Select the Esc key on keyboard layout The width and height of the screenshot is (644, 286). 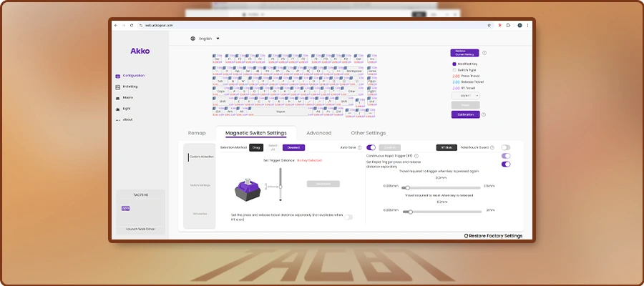(x=218, y=59)
